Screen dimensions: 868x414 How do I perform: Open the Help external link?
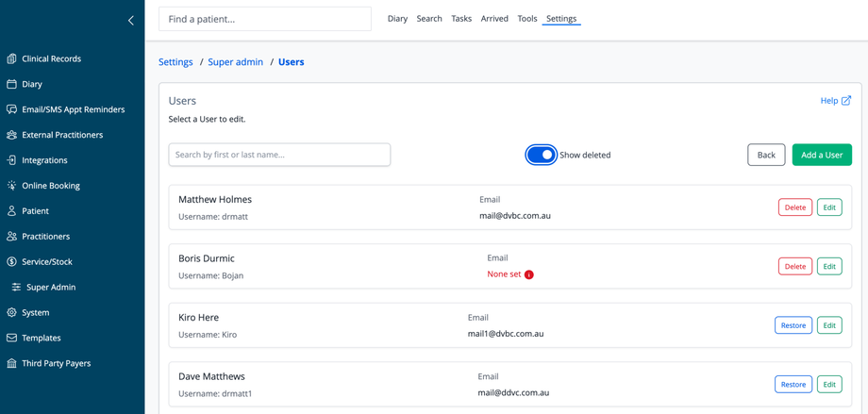click(835, 101)
